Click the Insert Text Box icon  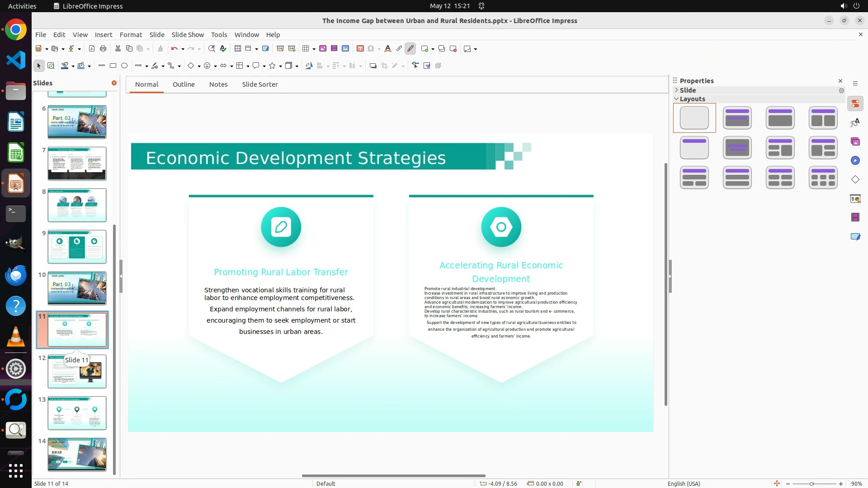coord(360,49)
